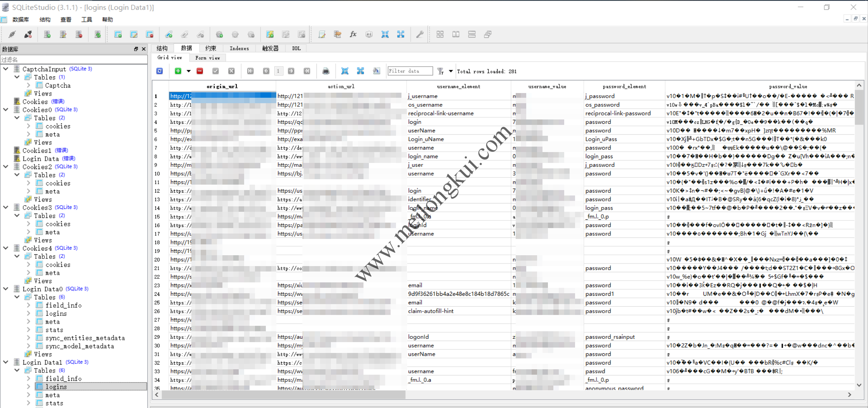
Task: Expand the Captcha table node
Action: 29,85
